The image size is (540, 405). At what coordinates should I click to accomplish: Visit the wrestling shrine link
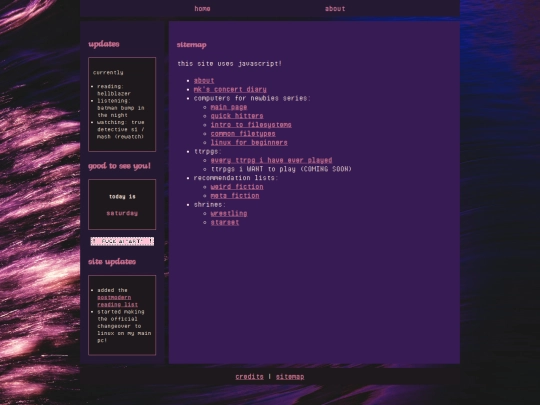coord(229,214)
